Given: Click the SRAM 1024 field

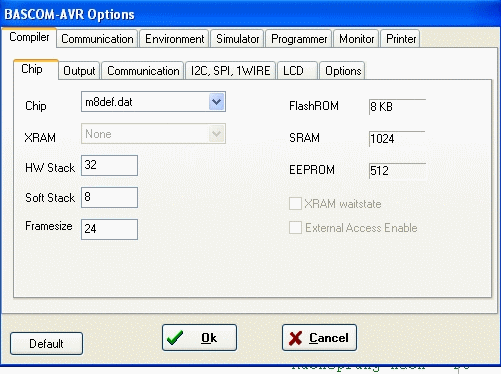Looking at the screenshot, I should (x=397, y=139).
